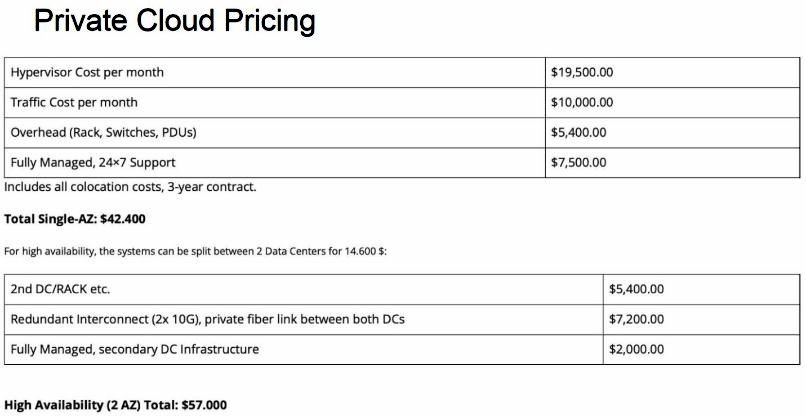Click the $10,000.00 traffic cost value
The height and width of the screenshot is (417, 806).
pos(582,102)
